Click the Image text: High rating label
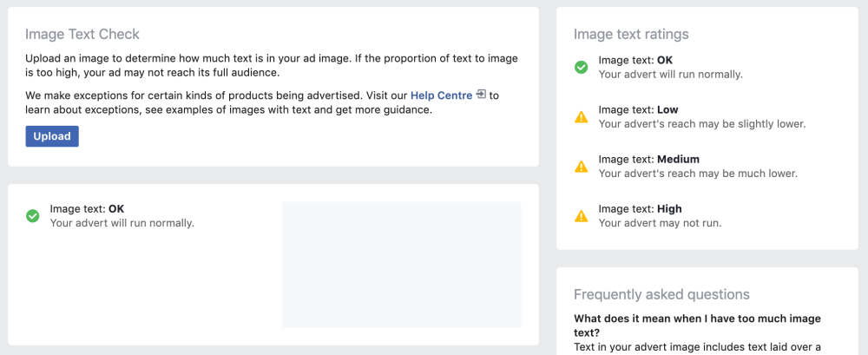The image size is (868, 355). tap(640, 209)
